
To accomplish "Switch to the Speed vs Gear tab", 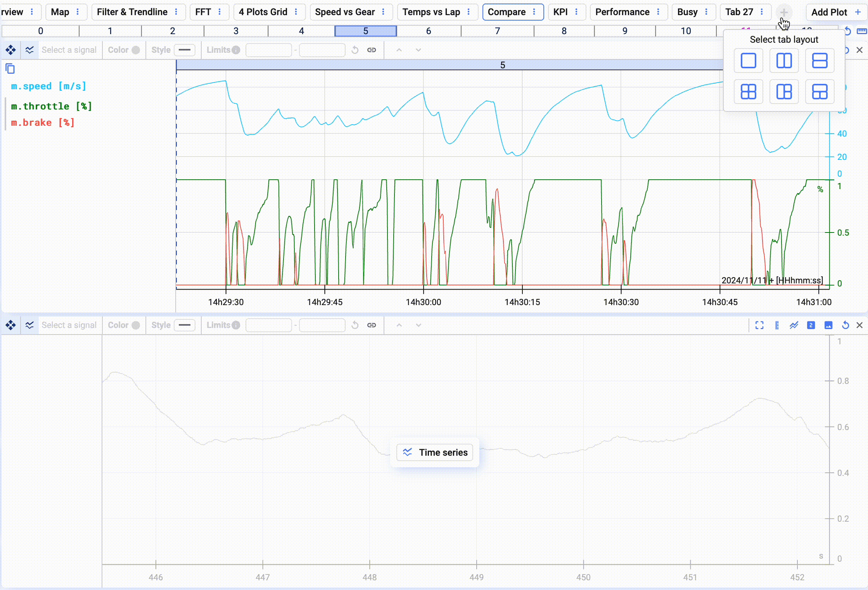I will (x=344, y=12).
